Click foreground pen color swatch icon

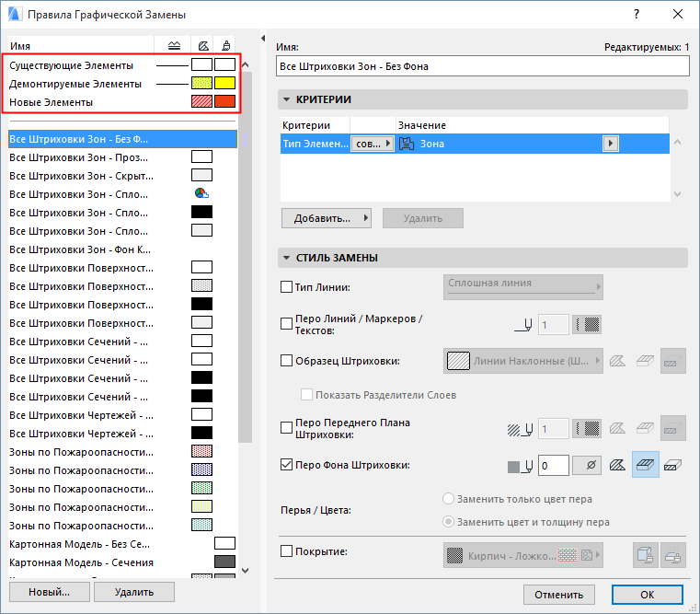[587, 429]
